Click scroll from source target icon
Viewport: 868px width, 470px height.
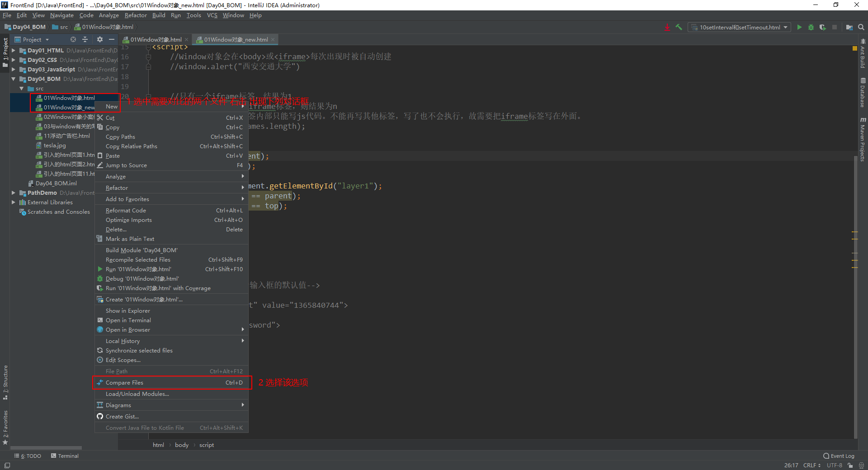(73, 39)
